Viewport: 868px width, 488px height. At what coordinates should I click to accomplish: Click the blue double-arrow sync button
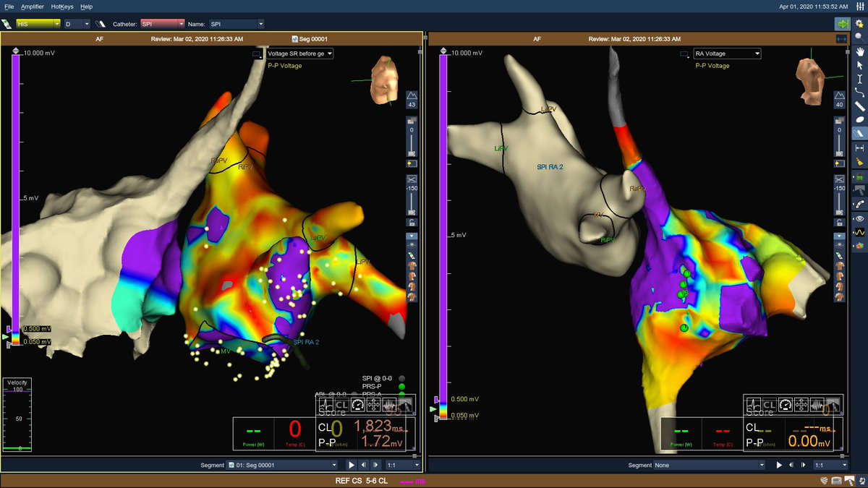pyautogui.click(x=842, y=38)
